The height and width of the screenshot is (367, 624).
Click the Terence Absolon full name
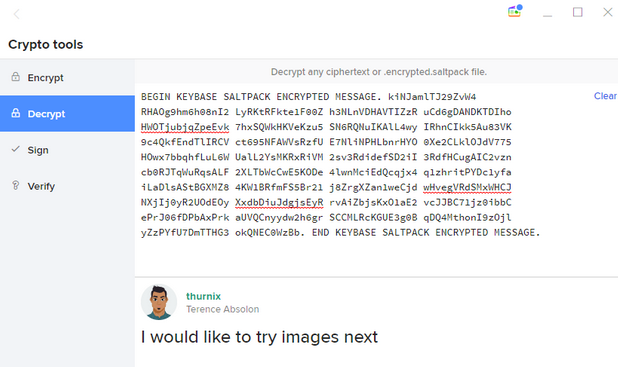[222, 309]
